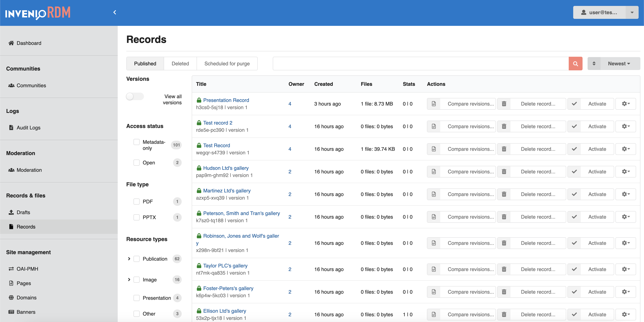Viewport: 644px width, 322px height.
Task: Click owner link 4 for Presentation Record
Action: [x=290, y=104]
